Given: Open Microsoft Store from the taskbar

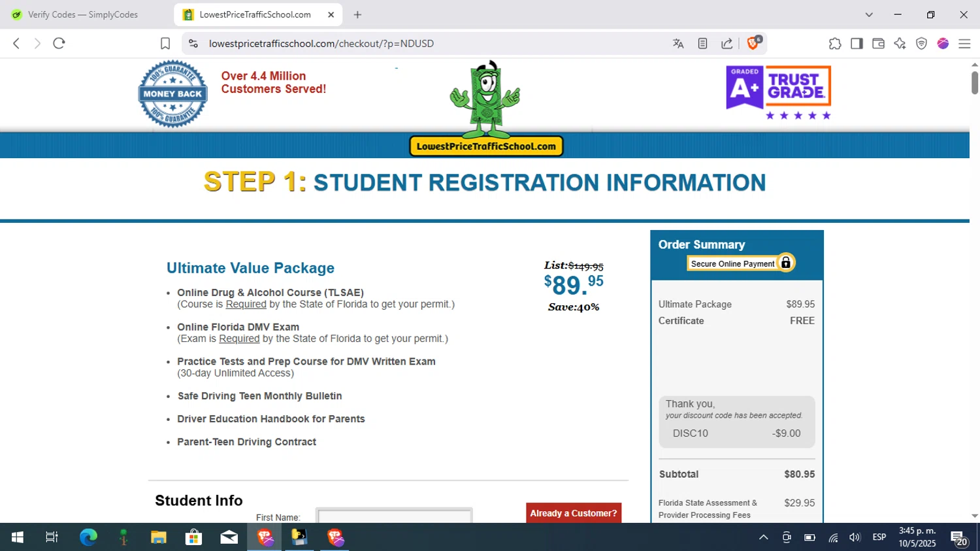Looking at the screenshot, I should 193,537.
